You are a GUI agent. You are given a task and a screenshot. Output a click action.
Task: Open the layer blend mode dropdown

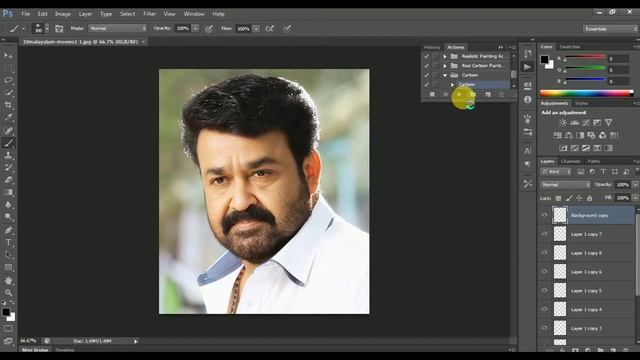[x=566, y=185]
